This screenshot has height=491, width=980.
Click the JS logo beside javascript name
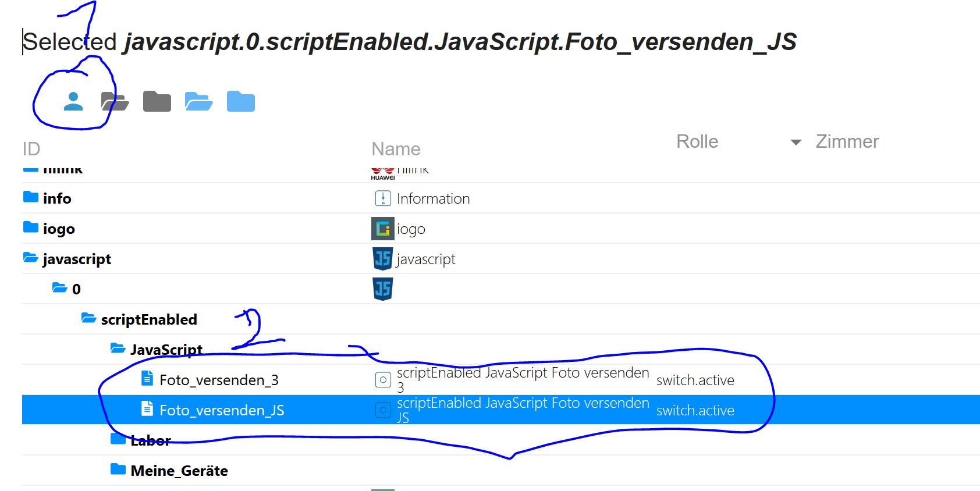pos(382,259)
